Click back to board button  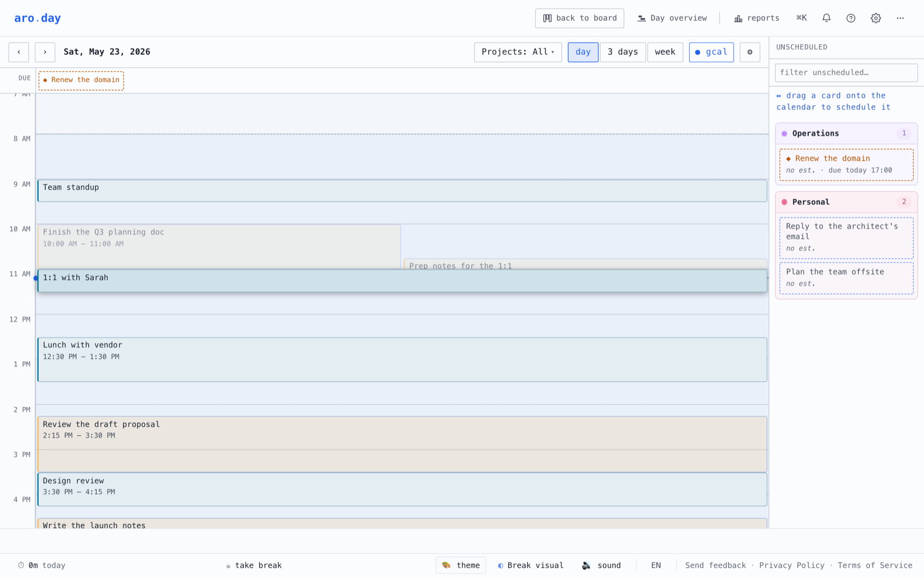point(579,18)
